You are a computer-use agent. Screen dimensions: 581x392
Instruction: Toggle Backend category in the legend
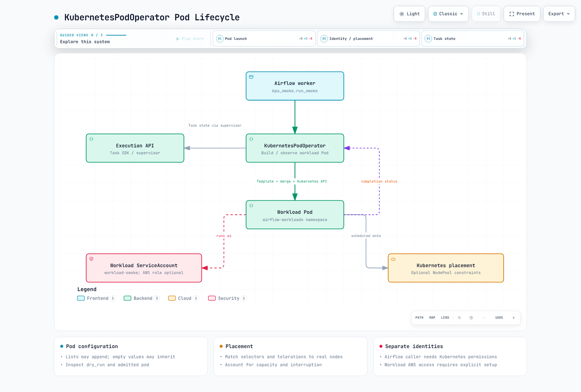pyautogui.click(x=142, y=298)
